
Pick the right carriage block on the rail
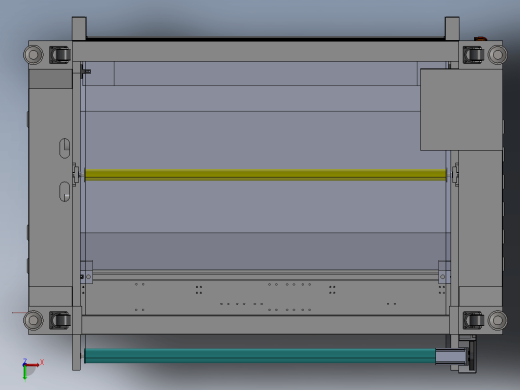(444, 272)
